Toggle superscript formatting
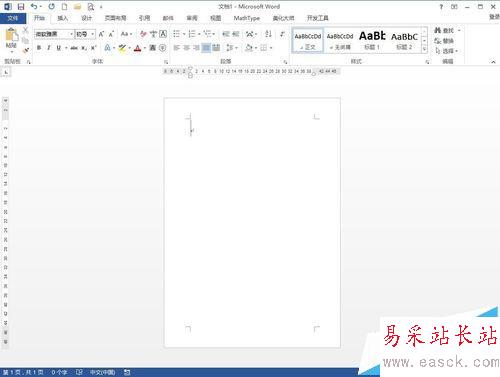Screen dimensions: 500x377 pyautogui.click(x=94, y=48)
